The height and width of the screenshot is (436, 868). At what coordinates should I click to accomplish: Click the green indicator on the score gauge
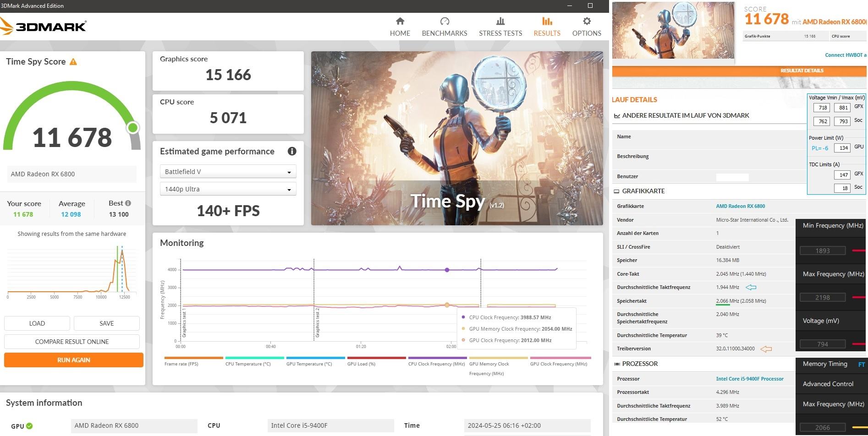(x=133, y=128)
